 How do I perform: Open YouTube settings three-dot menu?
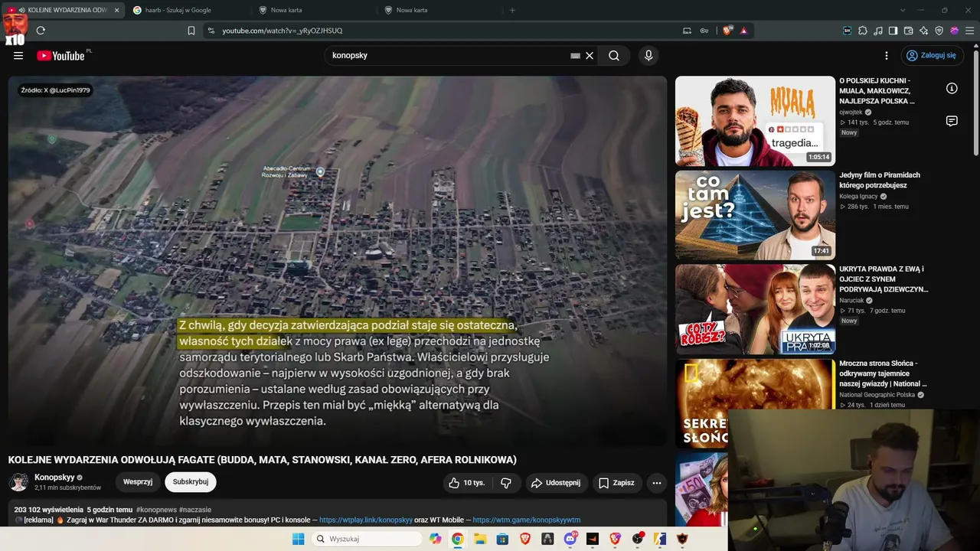[887, 56]
